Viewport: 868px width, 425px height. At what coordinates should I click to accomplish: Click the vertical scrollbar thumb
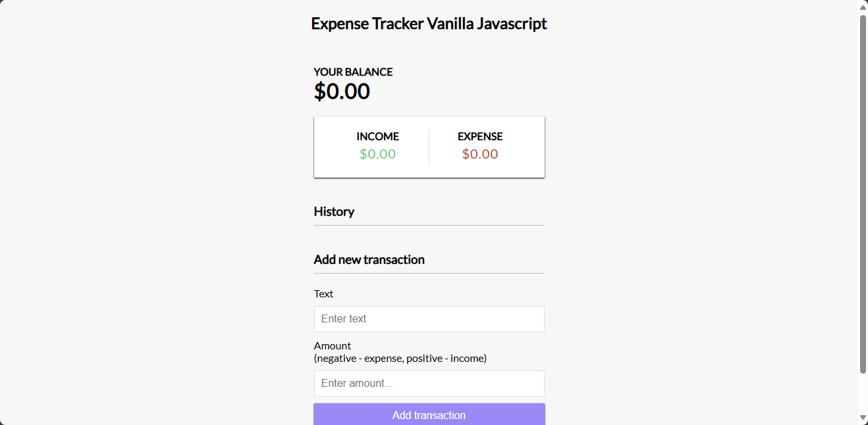tap(863, 194)
